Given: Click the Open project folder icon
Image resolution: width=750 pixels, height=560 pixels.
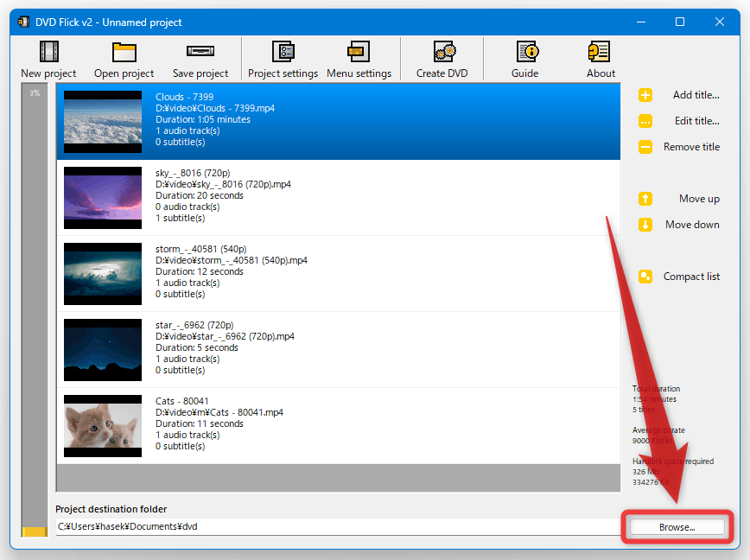Looking at the screenshot, I should (x=124, y=52).
